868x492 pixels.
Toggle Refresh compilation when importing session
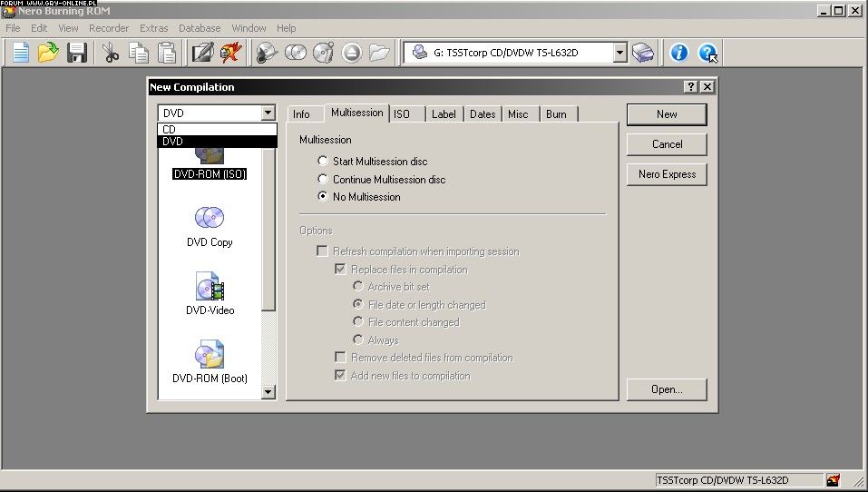tap(418, 251)
